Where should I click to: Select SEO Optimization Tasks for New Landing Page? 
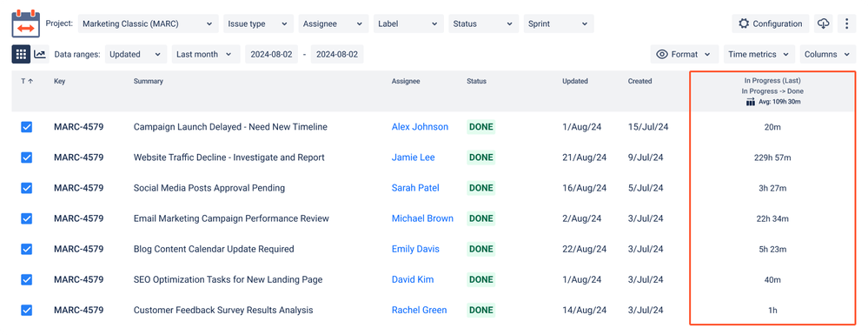point(228,279)
